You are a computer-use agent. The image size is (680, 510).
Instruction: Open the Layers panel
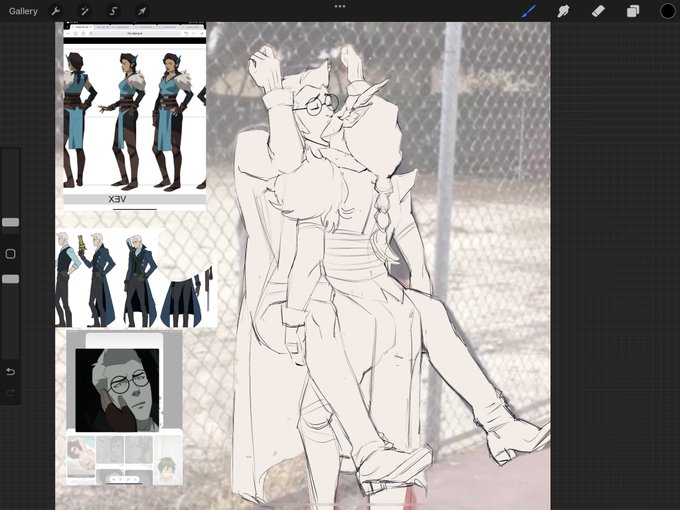633,11
